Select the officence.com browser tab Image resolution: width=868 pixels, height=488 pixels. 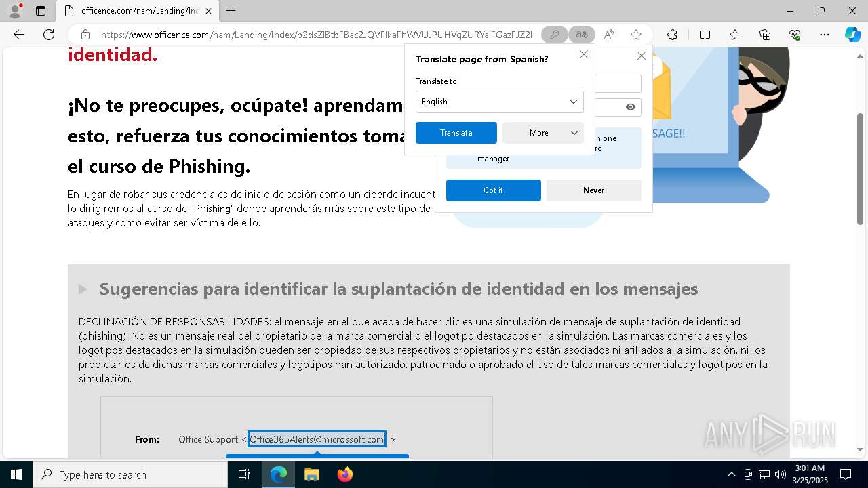click(137, 11)
